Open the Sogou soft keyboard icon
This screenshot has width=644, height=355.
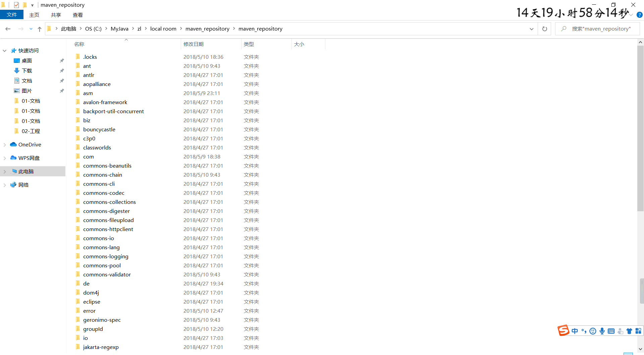click(x=611, y=331)
